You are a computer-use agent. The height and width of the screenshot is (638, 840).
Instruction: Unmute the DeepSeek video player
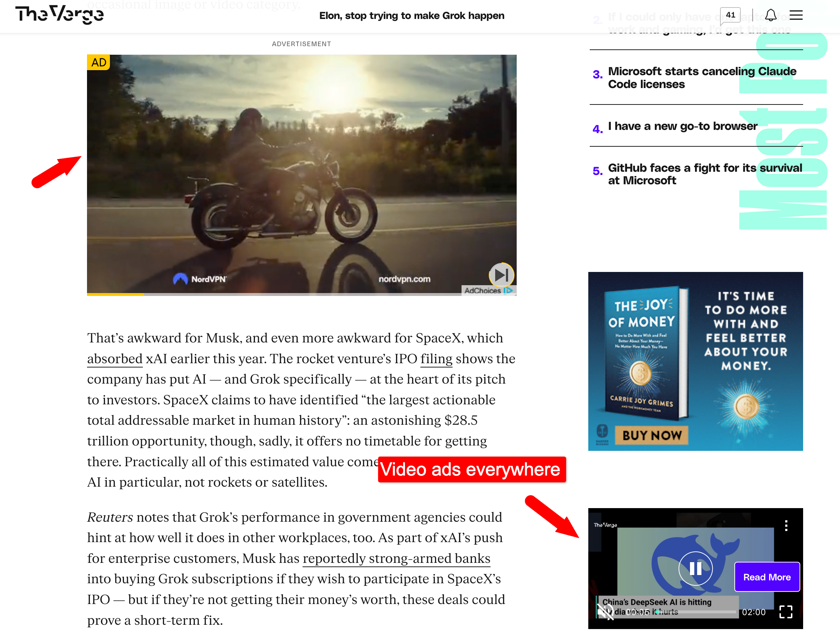[x=605, y=612]
